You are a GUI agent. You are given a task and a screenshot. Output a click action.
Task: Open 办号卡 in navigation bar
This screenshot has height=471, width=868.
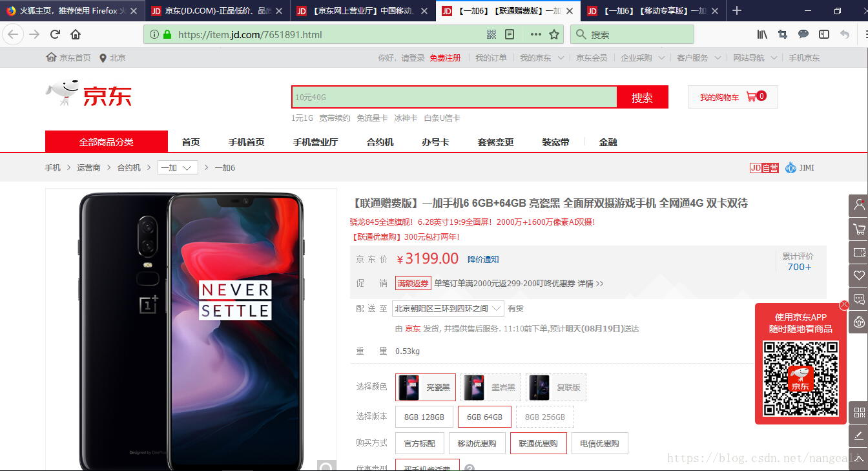435,142
